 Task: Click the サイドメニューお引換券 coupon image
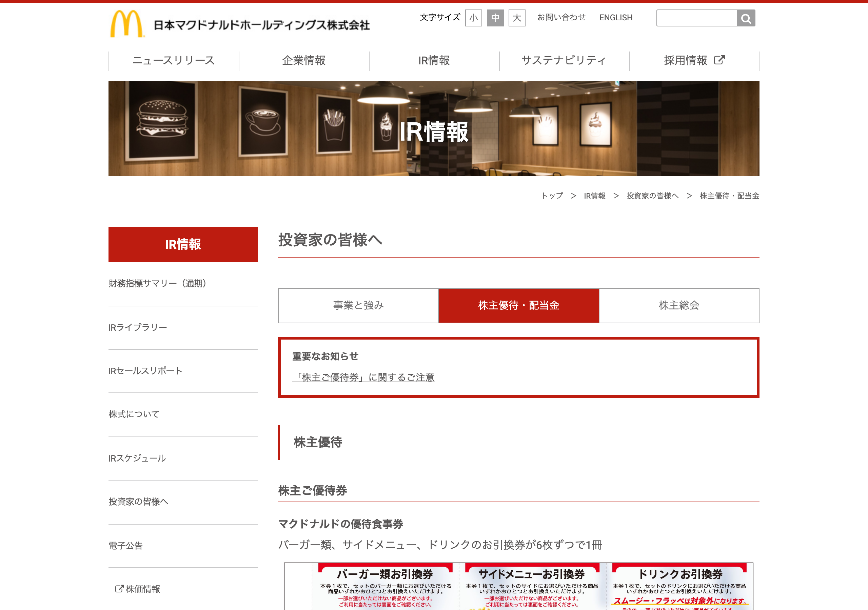pyautogui.click(x=532, y=586)
